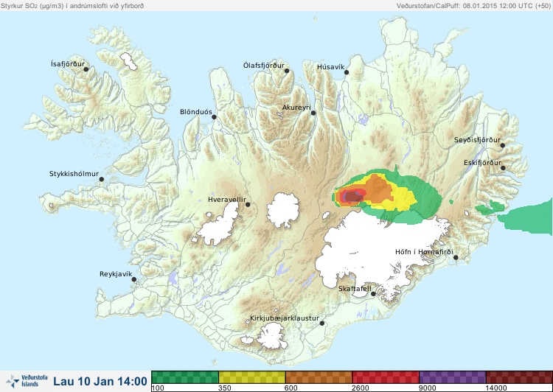The height and width of the screenshot is (392, 553).
Task: Select the Stykkishólmur marker dot
Action: tap(102, 179)
